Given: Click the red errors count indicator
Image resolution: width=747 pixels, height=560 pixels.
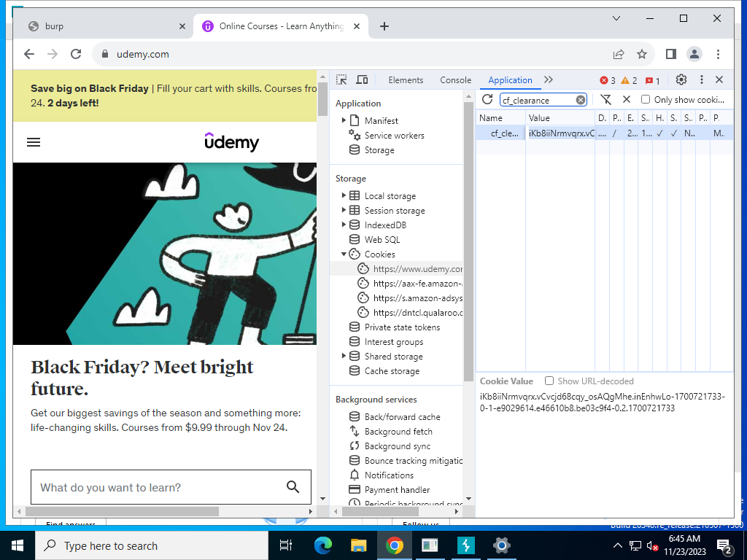Looking at the screenshot, I should click(x=608, y=80).
